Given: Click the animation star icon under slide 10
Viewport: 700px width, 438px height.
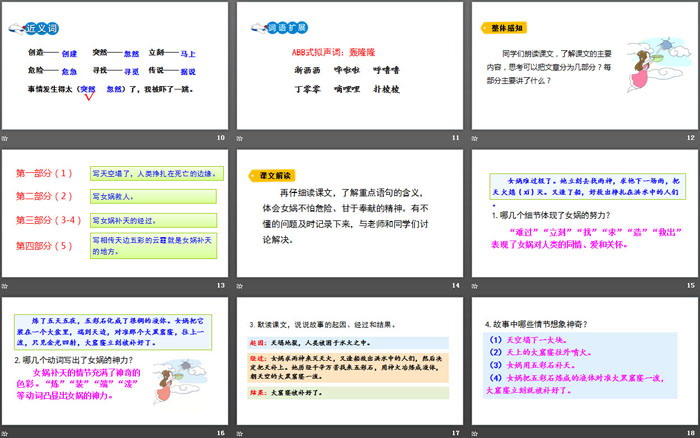Looking at the screenshot, I should pos(5,138).
